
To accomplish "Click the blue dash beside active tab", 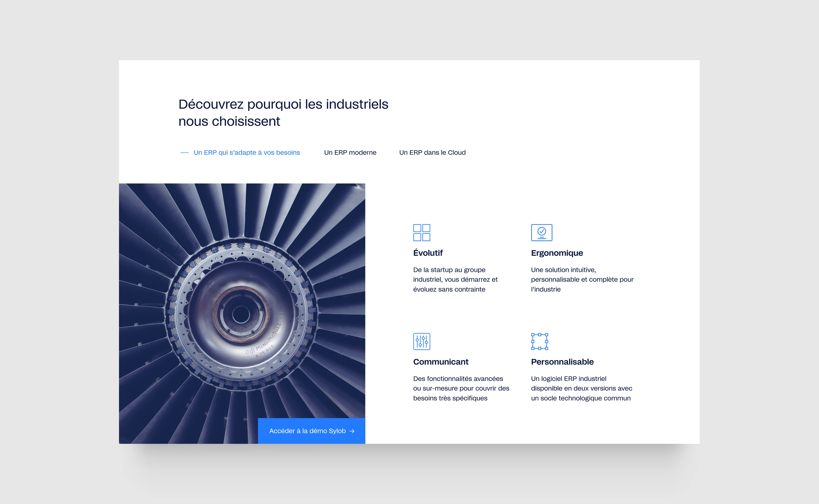I will (x=184, y=153).
